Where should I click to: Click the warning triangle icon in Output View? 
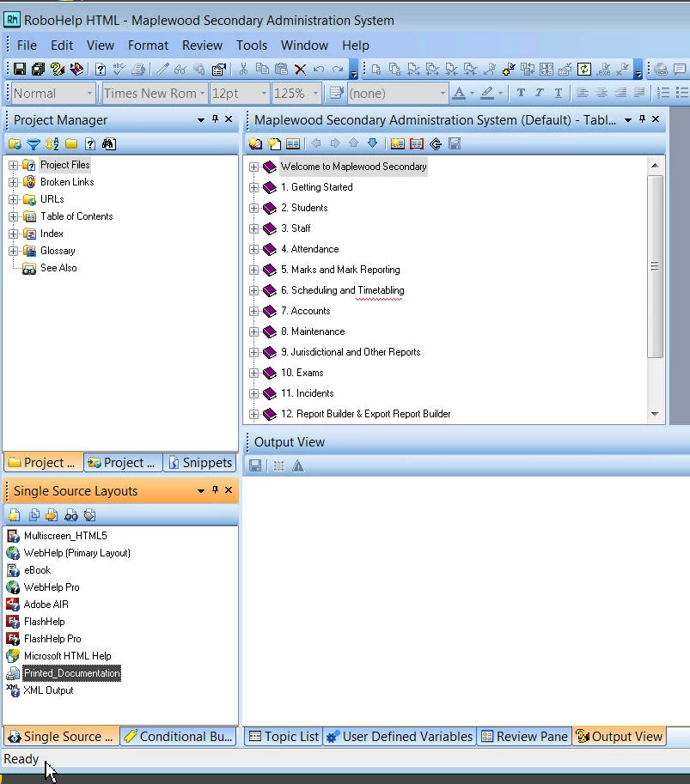[x=297, y=466]
